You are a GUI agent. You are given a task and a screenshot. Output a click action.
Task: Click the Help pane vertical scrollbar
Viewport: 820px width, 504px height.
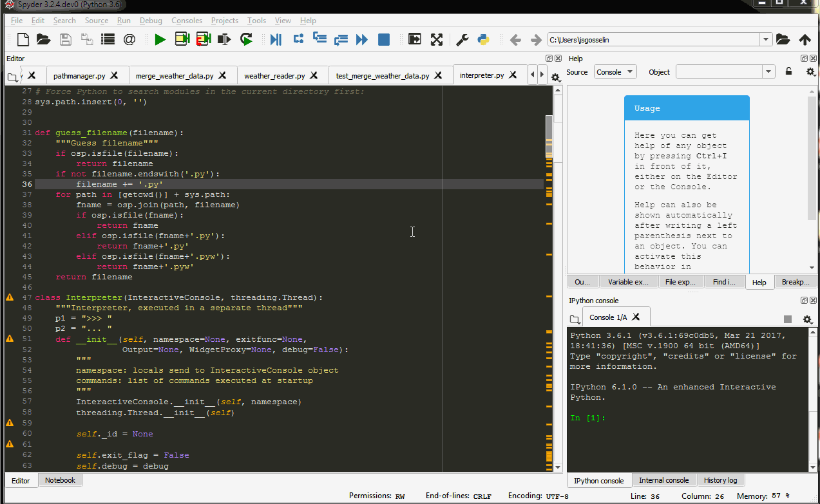pos(812,158)
